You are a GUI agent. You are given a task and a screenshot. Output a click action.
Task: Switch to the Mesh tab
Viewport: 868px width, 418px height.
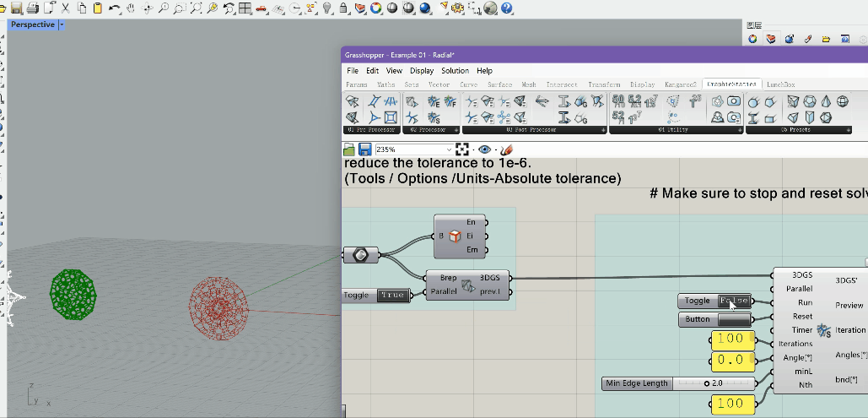pos(529,84)
